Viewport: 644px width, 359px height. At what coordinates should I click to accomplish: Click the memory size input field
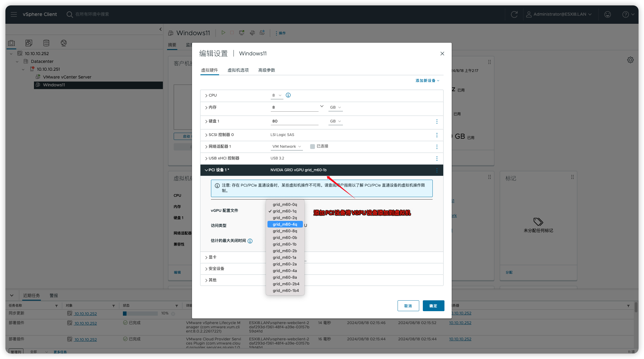(x=295, y=107)
